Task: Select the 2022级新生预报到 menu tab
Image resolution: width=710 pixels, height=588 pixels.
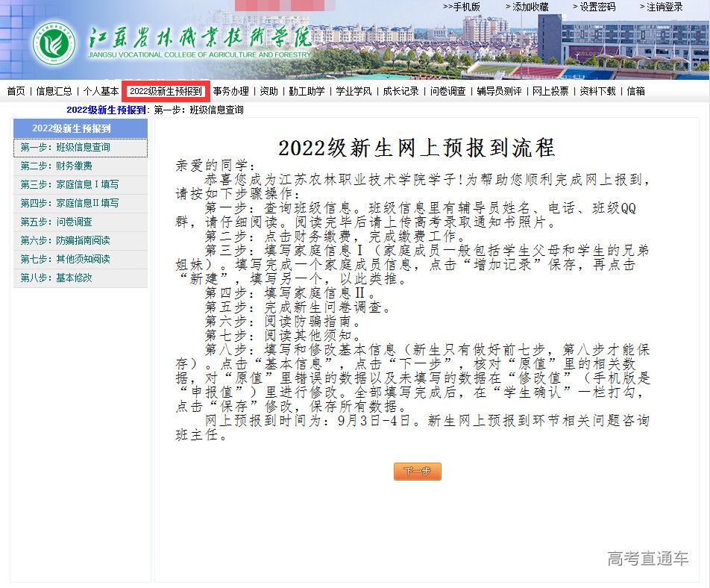Action: [x=166, y=91]
